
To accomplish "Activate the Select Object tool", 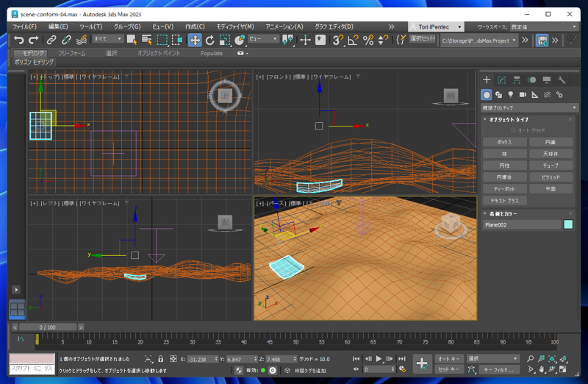I will [x=132, y=40].
